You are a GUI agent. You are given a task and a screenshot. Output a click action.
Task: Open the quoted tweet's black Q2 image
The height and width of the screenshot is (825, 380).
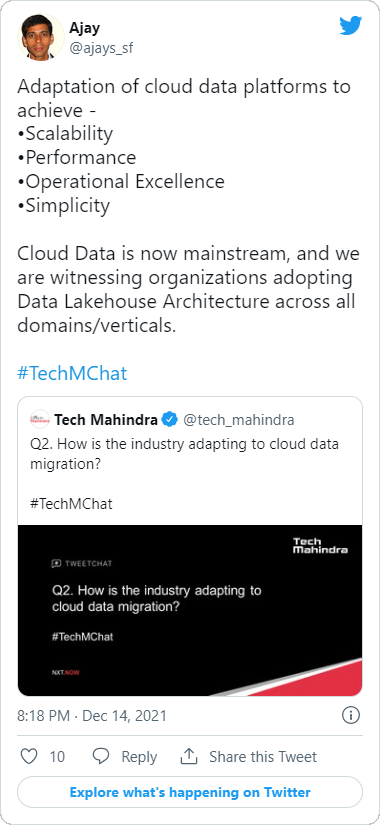coord(190,610)
